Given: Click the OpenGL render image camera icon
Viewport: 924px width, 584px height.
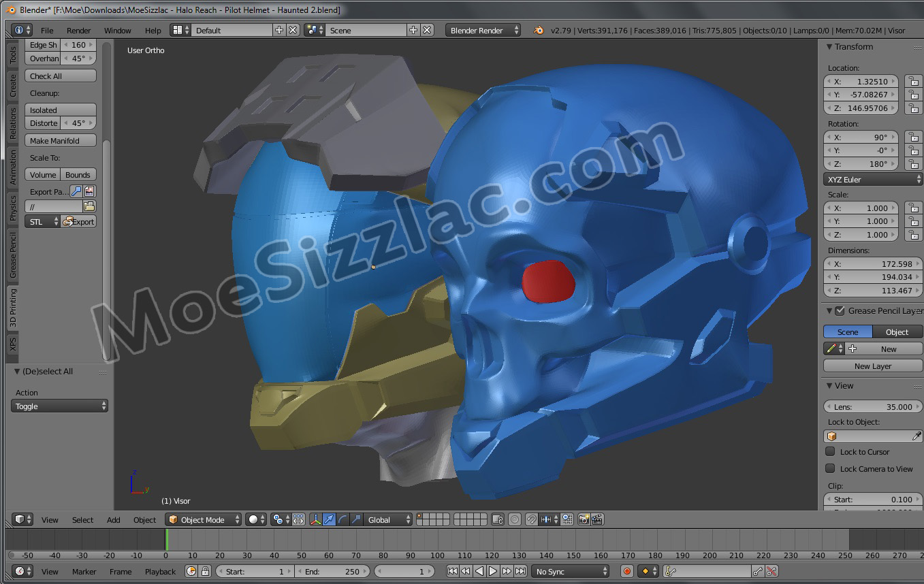Looking at the screenshot, I should [x=584, y=519].
